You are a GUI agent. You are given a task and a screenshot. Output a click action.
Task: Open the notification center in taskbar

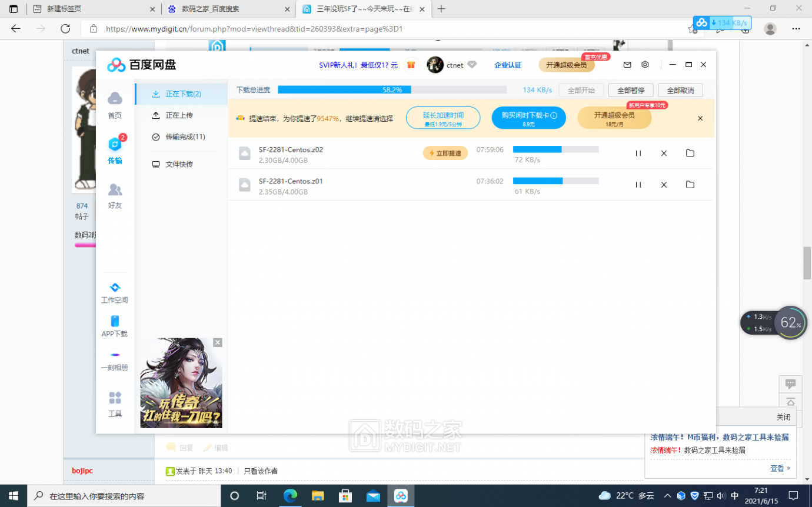pos(793,496)
